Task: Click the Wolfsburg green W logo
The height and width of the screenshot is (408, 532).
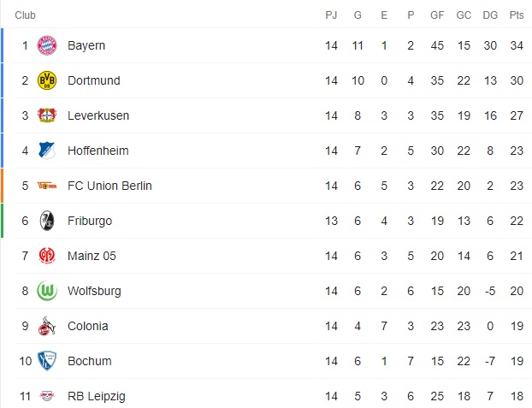Action: (x=47, y=291)
